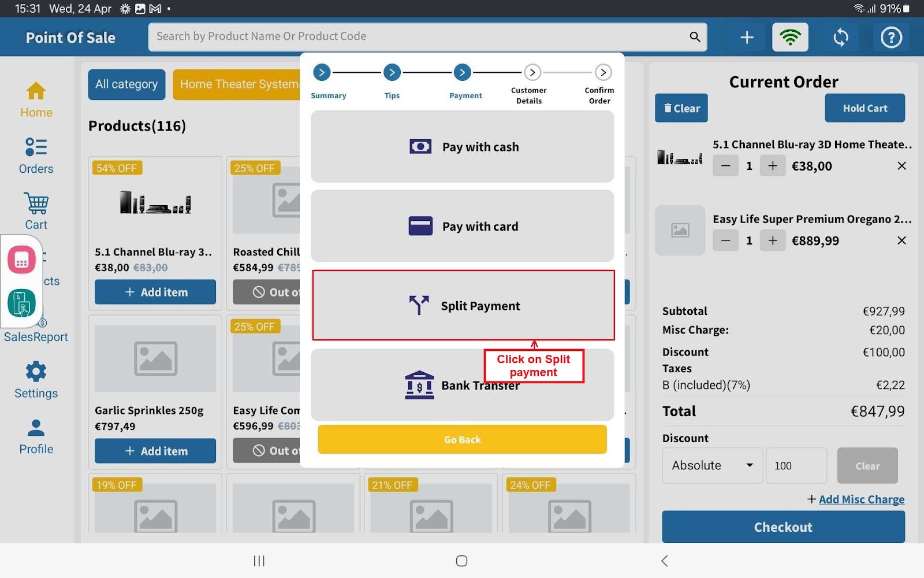924x578 pixels.
Task: Go to Settings gear in sidebar
Action: coord(36,380)
